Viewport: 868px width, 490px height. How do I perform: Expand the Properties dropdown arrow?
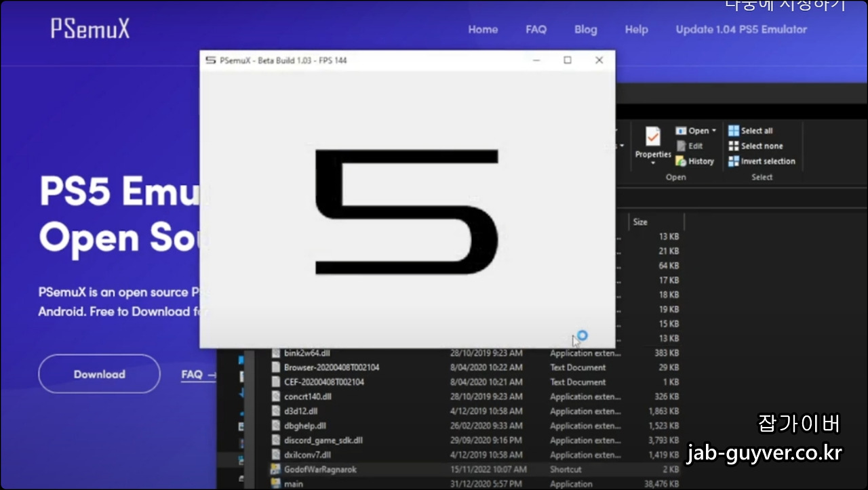click(x=652, y=163)
